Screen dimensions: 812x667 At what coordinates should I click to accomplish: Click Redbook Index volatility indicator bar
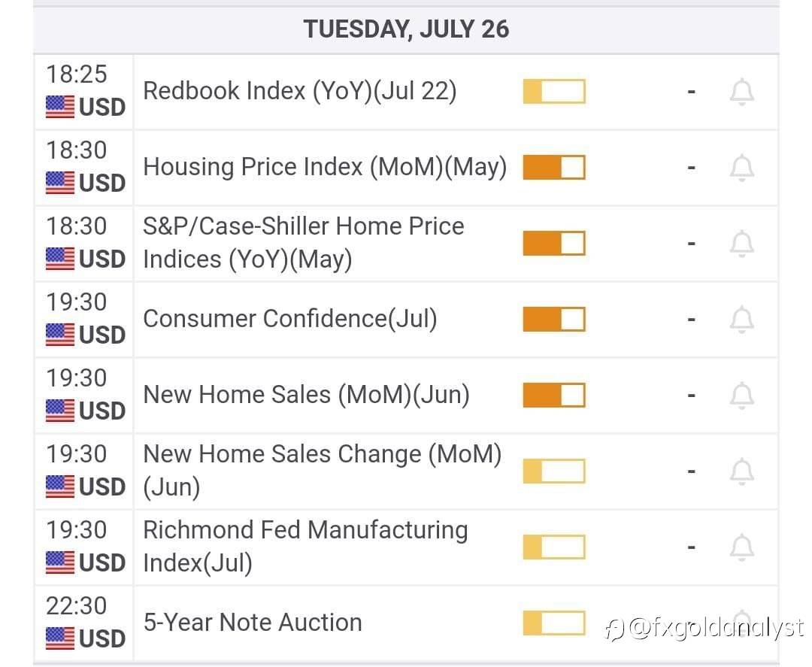click(x=553, y=92)
